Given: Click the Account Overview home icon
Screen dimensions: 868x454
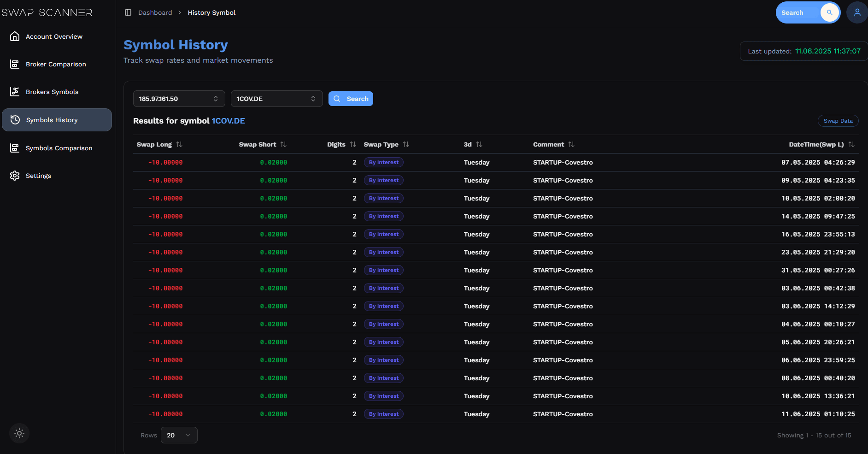Looking at the screenshot, I should point(15,36).
